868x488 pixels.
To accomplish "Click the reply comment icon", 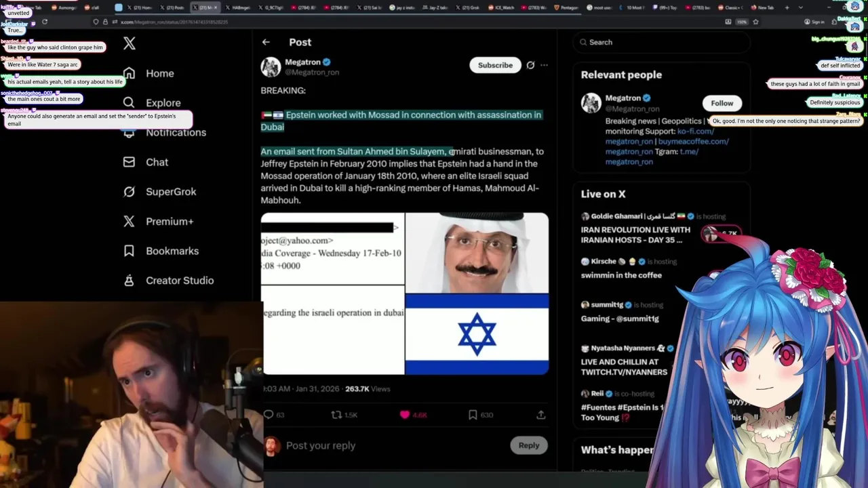I will (268, 415).
